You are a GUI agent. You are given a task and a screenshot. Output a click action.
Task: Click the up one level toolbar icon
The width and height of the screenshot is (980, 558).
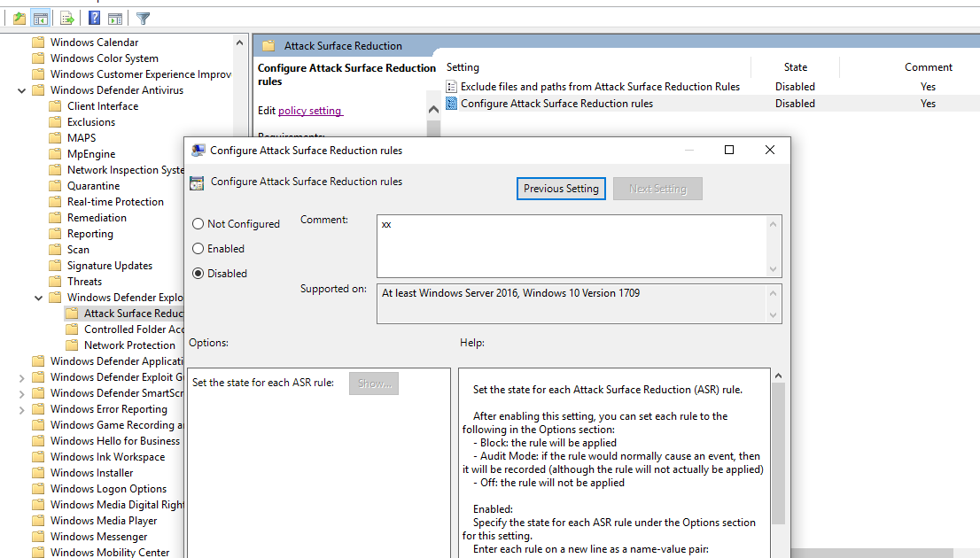[19, 19]
